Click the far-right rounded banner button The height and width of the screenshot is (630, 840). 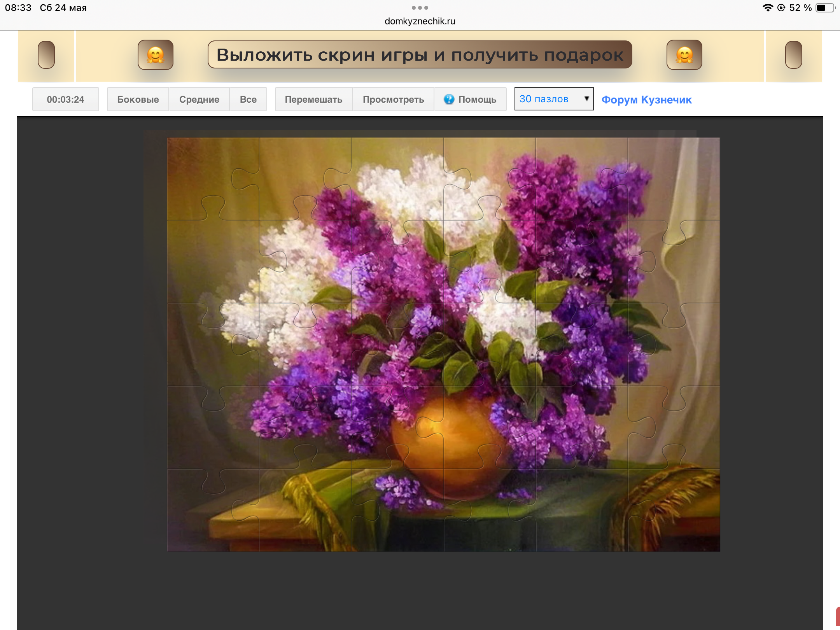(x=794, y=55)
